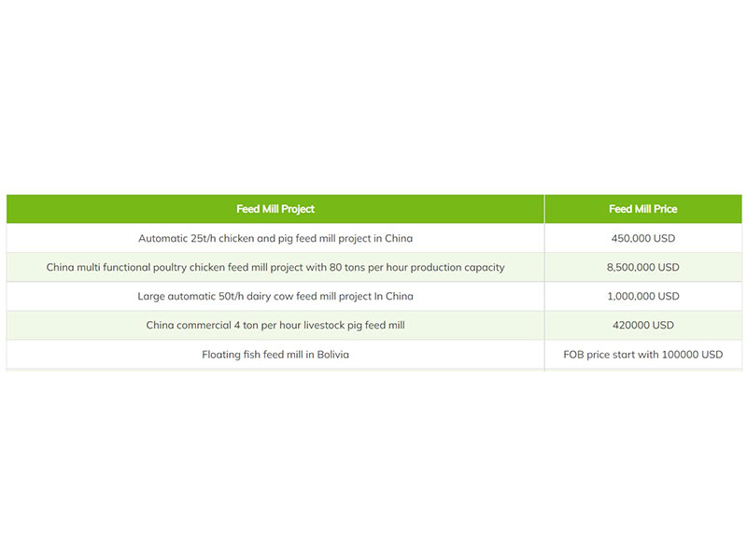Click the word "FOB" in the last price cell
Image resolution: width=747 pixels, height=560 pixels.
click(x=573, y=355)
